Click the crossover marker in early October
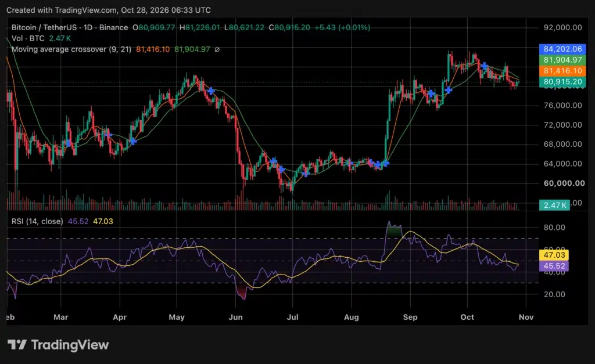 [x=484, y=66]
